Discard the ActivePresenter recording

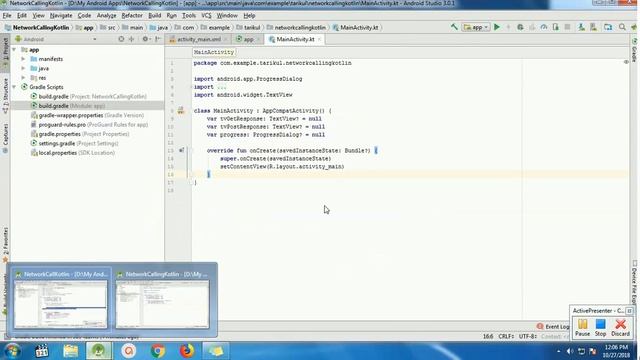(620, 328)
